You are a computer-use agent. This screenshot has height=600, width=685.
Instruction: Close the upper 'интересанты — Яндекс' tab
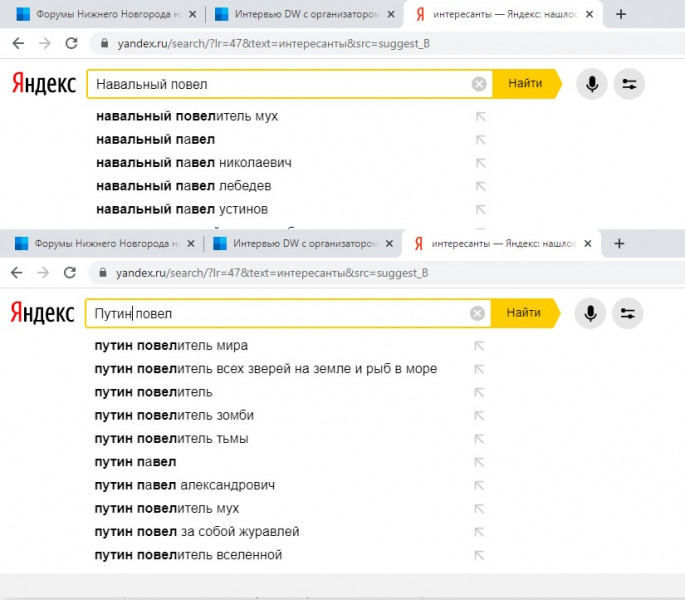click(589, 14)
